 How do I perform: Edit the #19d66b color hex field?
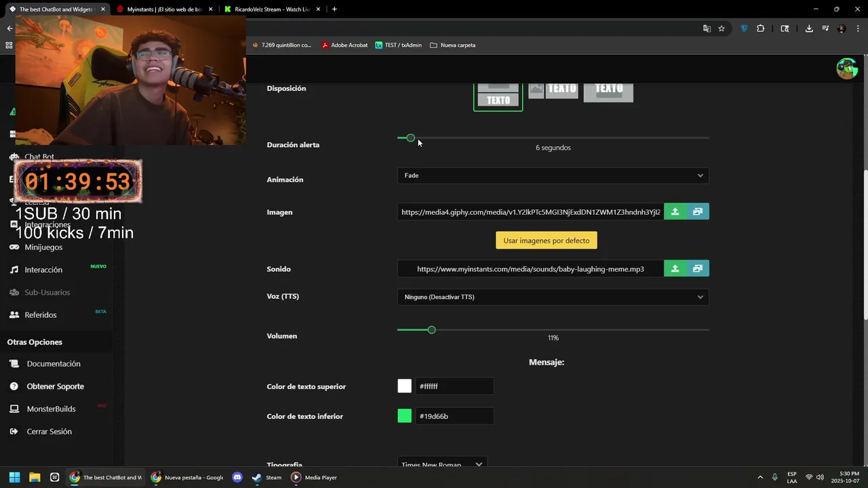coord(454,416)
